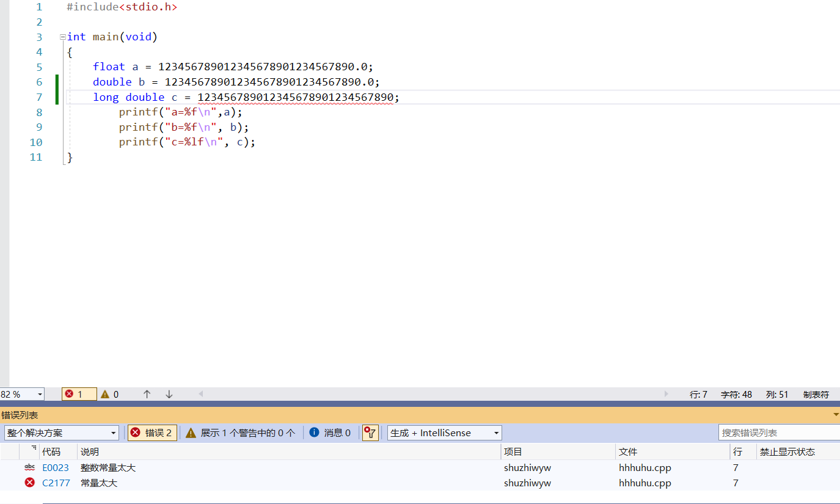Click the 字符: 48 status indicator

point(736,395)
